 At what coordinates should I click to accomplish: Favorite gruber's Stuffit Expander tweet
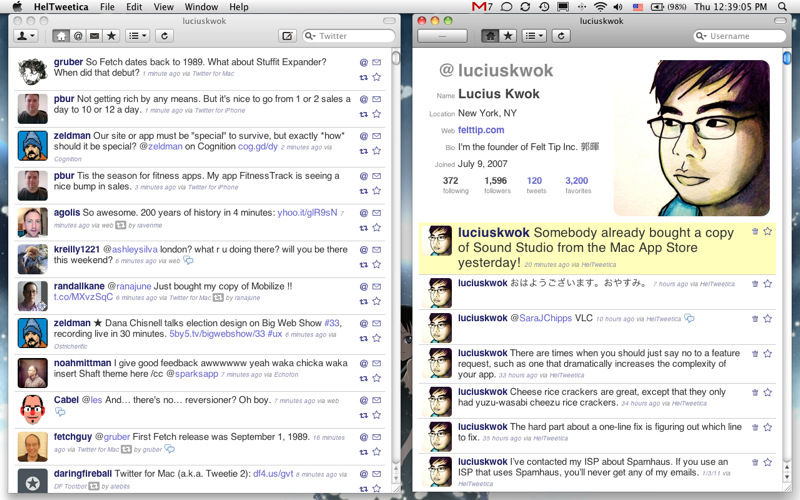point(377,77)
